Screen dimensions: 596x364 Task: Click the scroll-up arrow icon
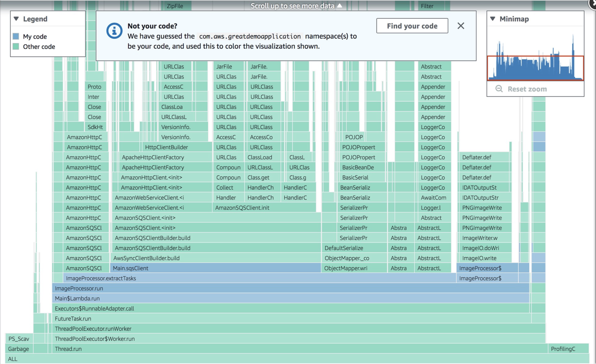pyautogui.click(x=340, y=5)
